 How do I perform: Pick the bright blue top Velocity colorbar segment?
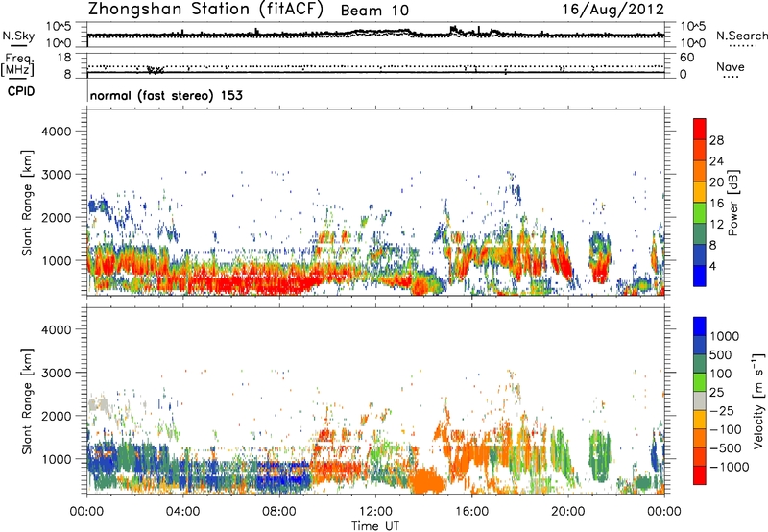[700, 326]
